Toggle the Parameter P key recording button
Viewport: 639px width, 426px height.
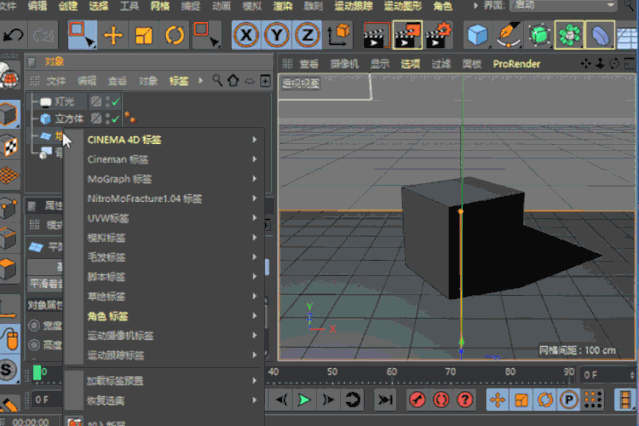point(568,400)
